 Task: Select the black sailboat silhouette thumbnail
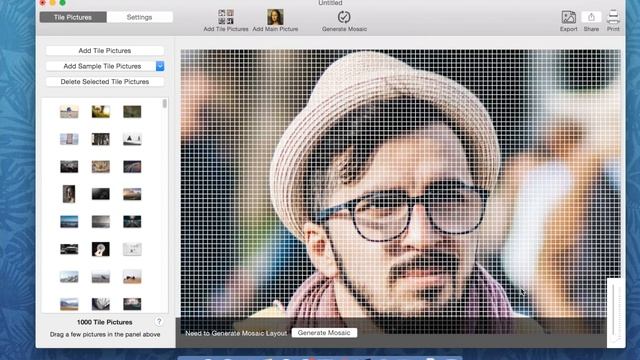coord(132,139)
